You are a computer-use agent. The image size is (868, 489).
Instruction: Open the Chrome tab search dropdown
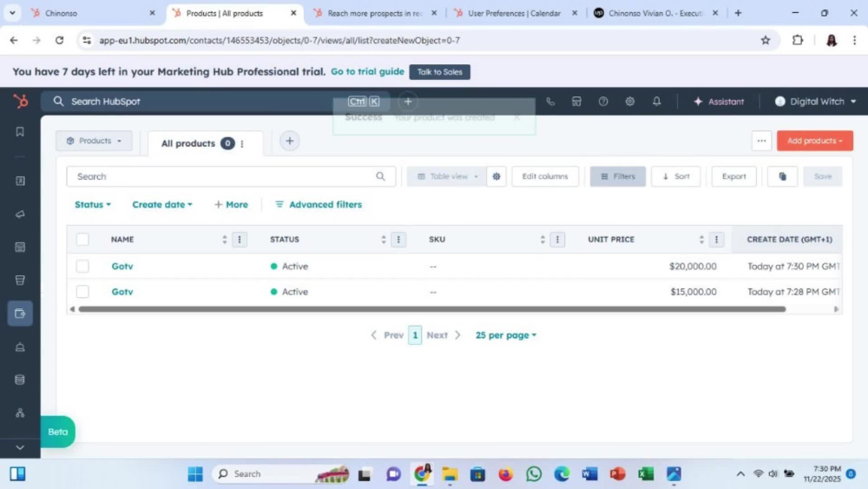[11, 13]
